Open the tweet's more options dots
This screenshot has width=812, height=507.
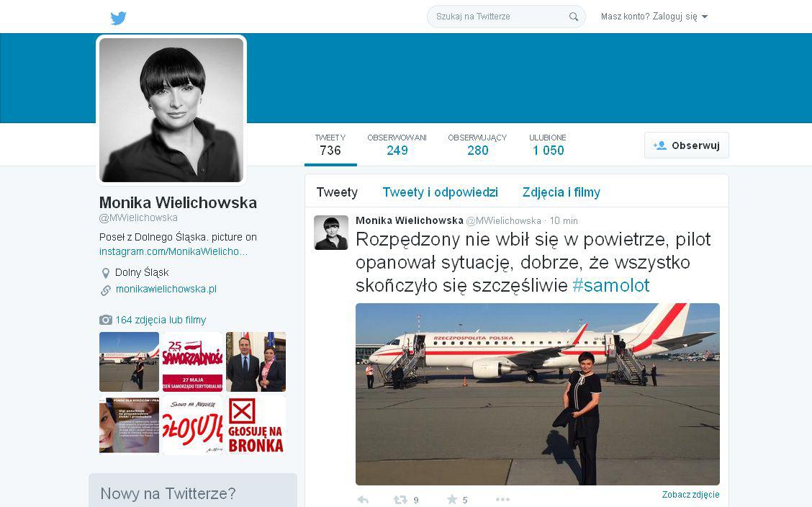point(502,499)
